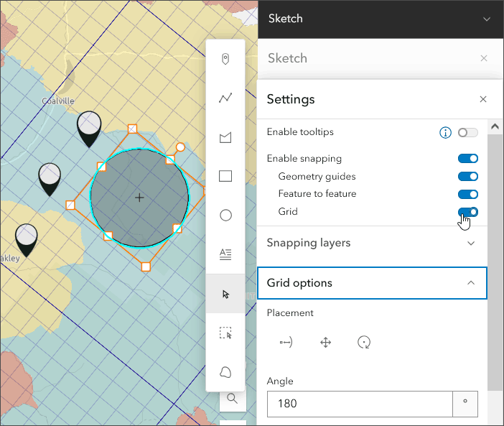This screenshot has height=426, width=504.
Task: Click the center crosshair of the circle
Action: [139, 198]
